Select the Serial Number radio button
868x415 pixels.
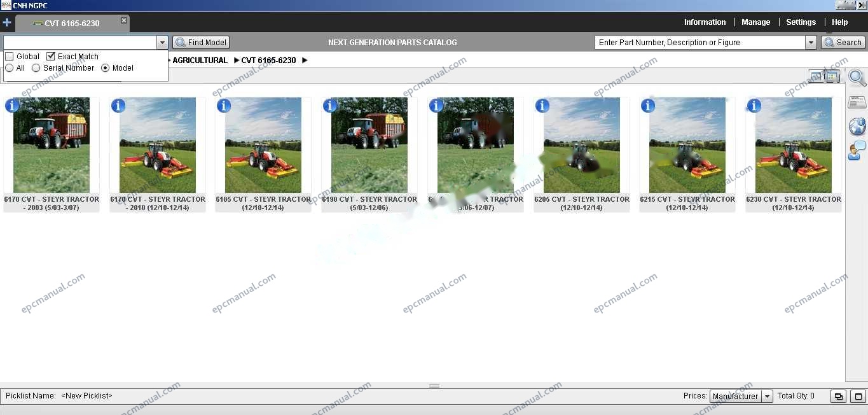point(36,68)
